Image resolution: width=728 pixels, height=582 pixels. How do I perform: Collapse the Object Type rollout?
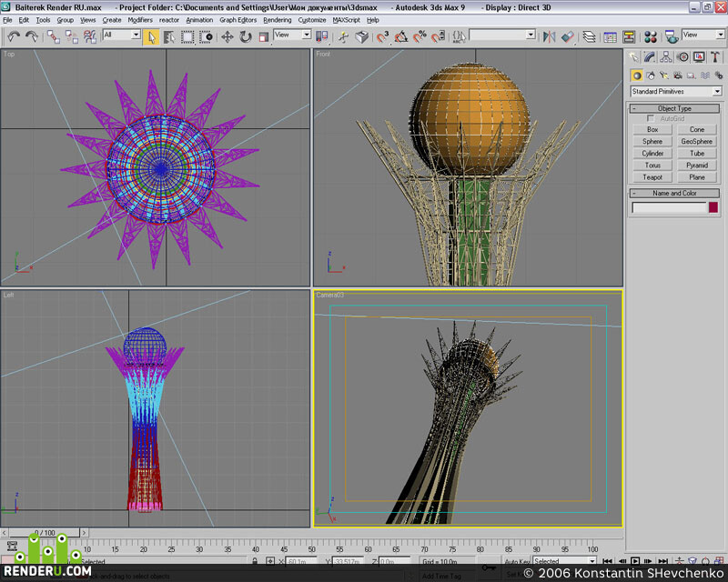click(674, 108)
